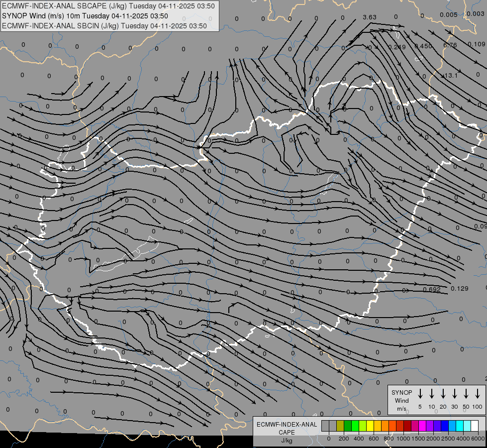Click the 0.129 value on the map
This screenshot has width=487, height=448.
coord(459,289)
